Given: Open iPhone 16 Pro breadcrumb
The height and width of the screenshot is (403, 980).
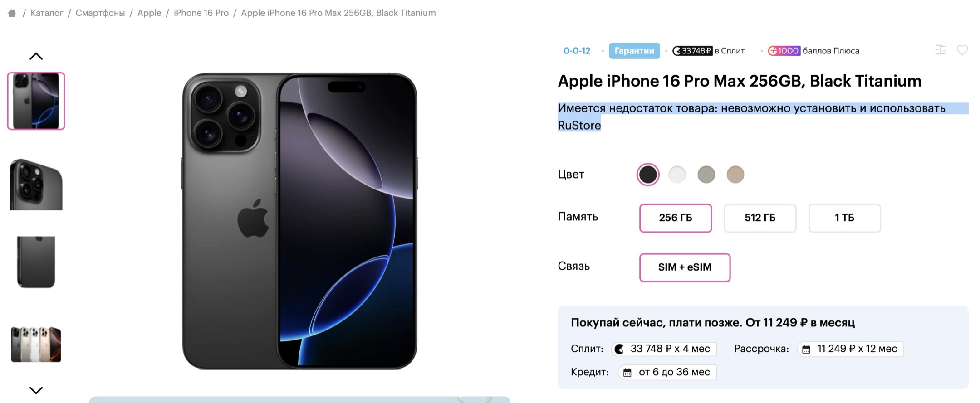Looking at the screenshot, I should click(201, 13).
